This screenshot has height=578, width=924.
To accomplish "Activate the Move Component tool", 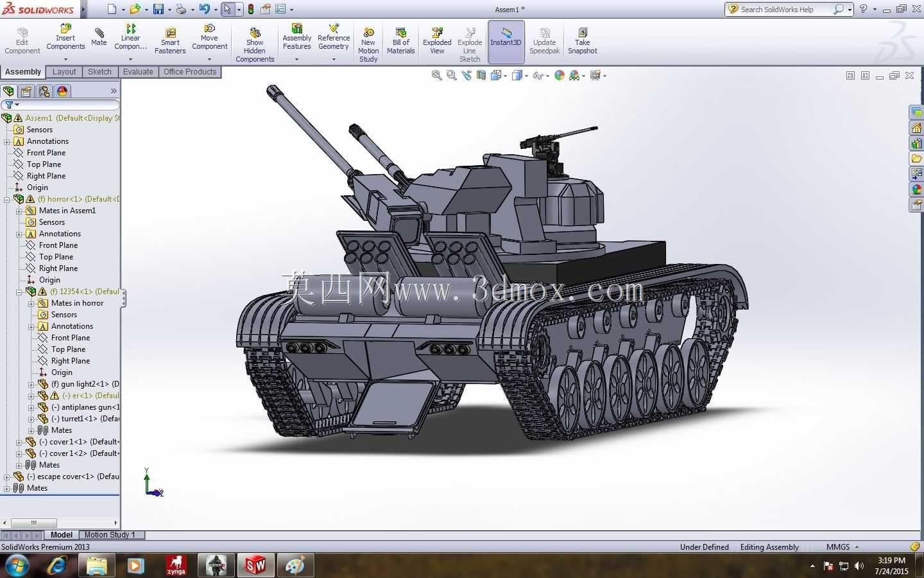I will pyautogui.click(x=210, y=37).
